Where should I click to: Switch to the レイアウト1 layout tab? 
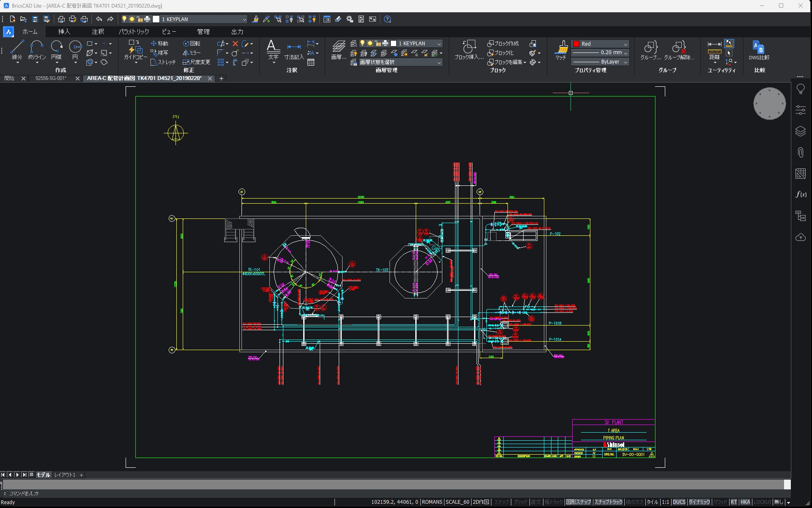pyautogui.click(x=64, y=475)
